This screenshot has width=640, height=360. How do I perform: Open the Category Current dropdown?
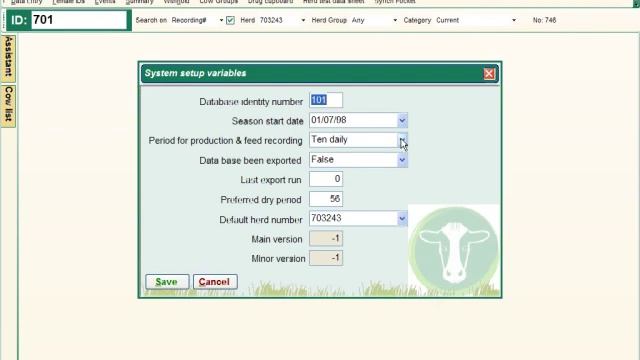tap(513, 20)
